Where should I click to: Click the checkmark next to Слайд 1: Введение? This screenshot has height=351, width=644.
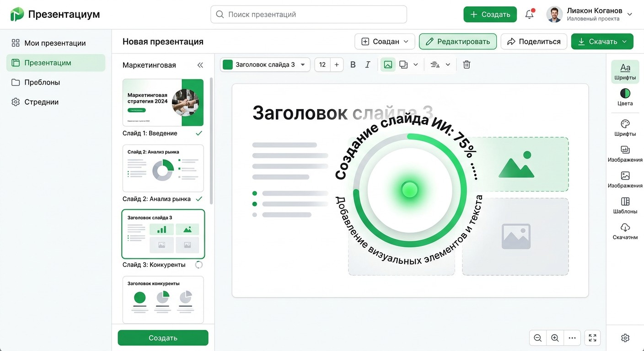click(x=199, y=133)
